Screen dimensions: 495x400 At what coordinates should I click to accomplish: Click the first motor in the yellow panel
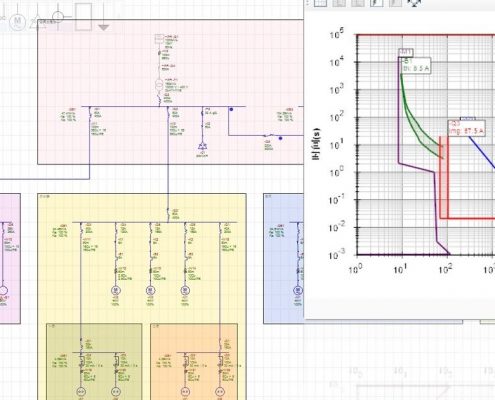(x=116, y=290)
